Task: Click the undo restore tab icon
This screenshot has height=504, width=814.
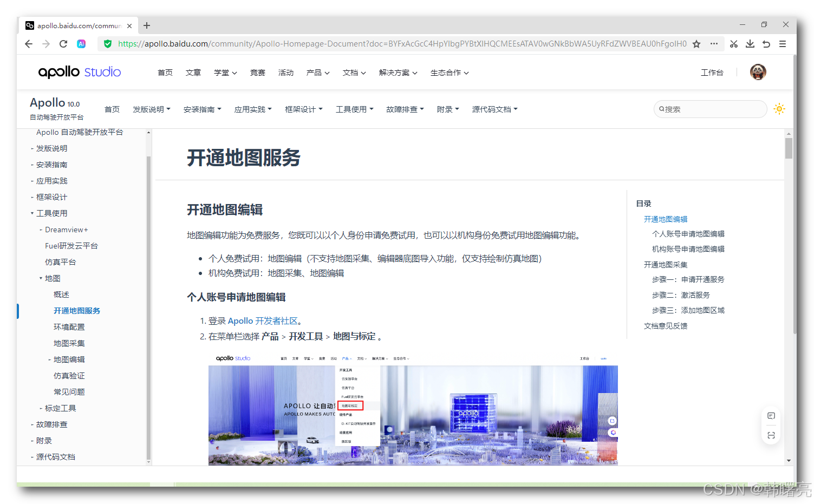Action: pyautogui.click(x=766, y=44)
